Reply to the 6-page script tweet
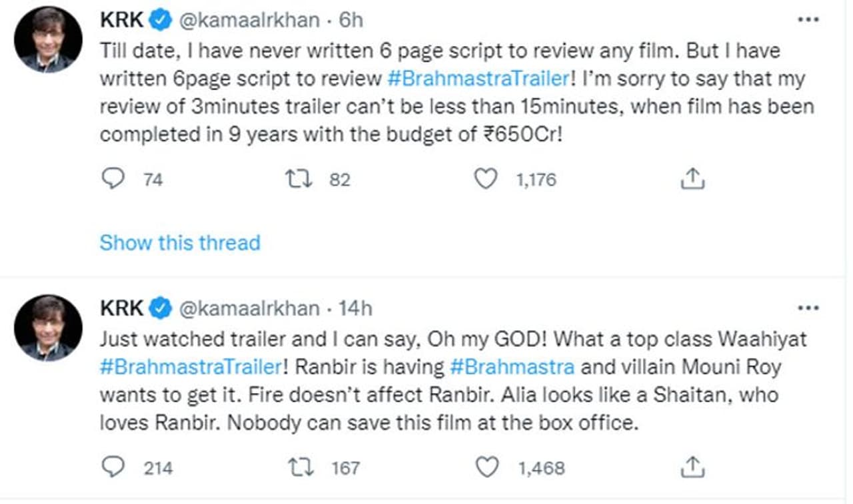Screen dimensions: 853x504 [x=114, y=178]
